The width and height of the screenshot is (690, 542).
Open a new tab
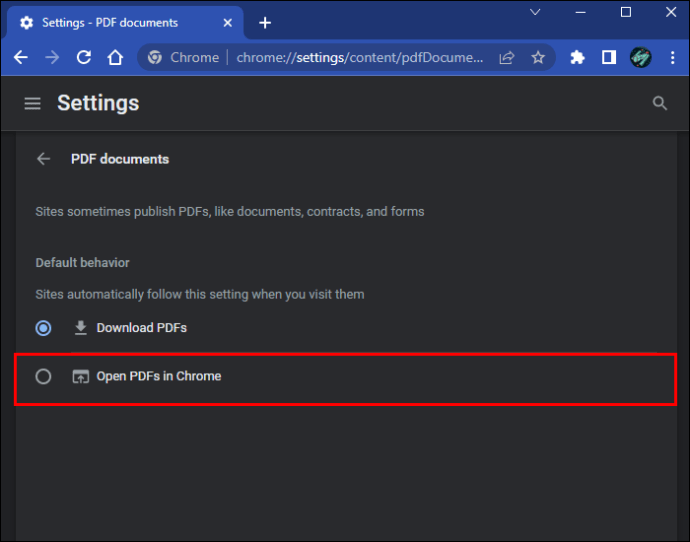265,23
